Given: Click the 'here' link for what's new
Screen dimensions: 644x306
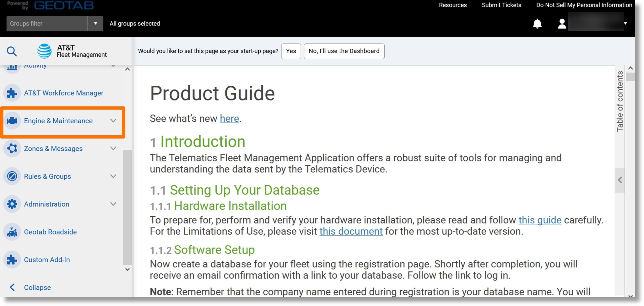Looking at the screenshot, I should tap(229, 118).
